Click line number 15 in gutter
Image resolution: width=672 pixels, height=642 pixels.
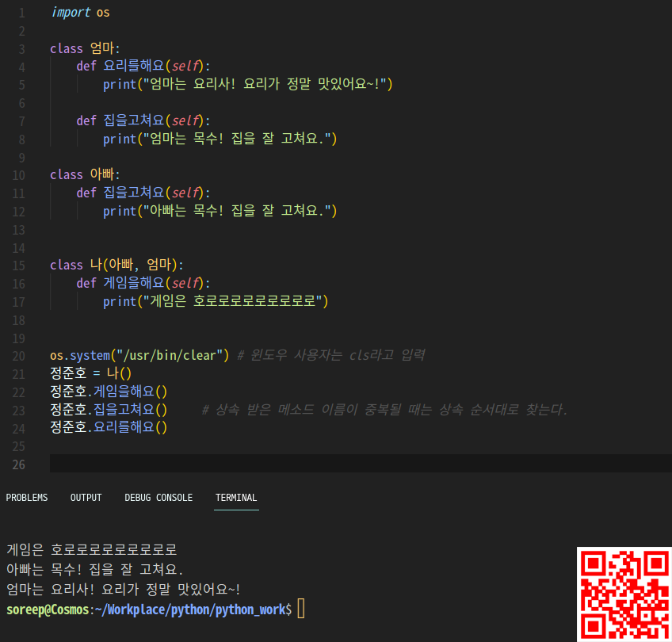coord(18,266)
